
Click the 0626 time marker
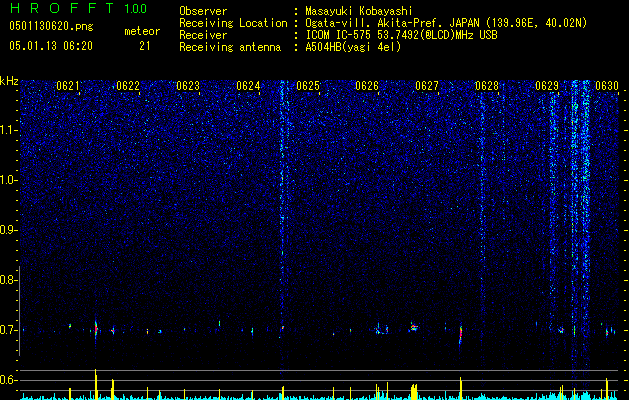coord(367,86)
